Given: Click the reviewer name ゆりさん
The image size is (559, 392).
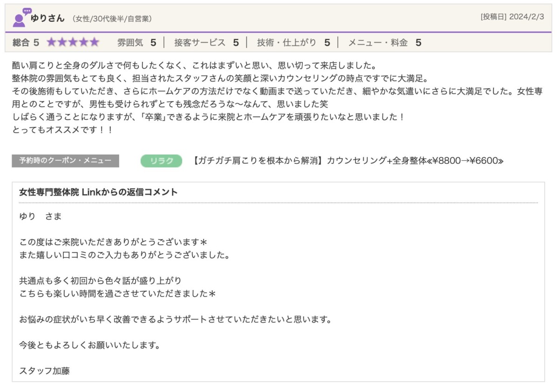Looking at the screenshot, I should point(48,19).
